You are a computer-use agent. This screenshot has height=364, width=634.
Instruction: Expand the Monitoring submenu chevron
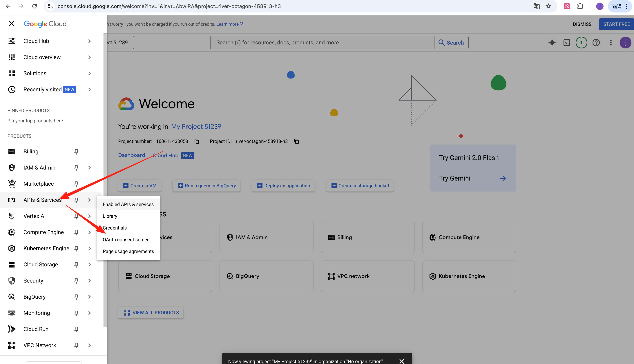point(90,313)
